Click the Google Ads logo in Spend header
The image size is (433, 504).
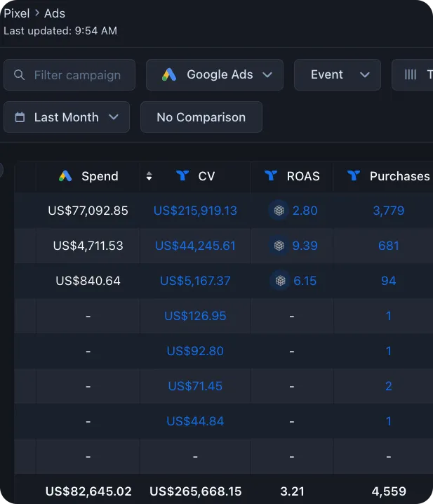(x=65, y=176)
